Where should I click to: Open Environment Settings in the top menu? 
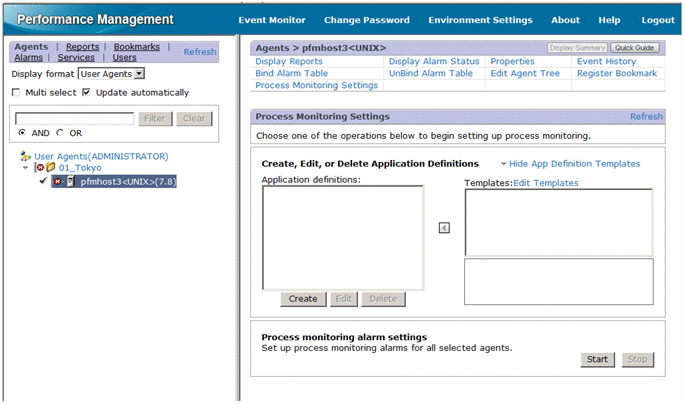click(x=480, y=20)
